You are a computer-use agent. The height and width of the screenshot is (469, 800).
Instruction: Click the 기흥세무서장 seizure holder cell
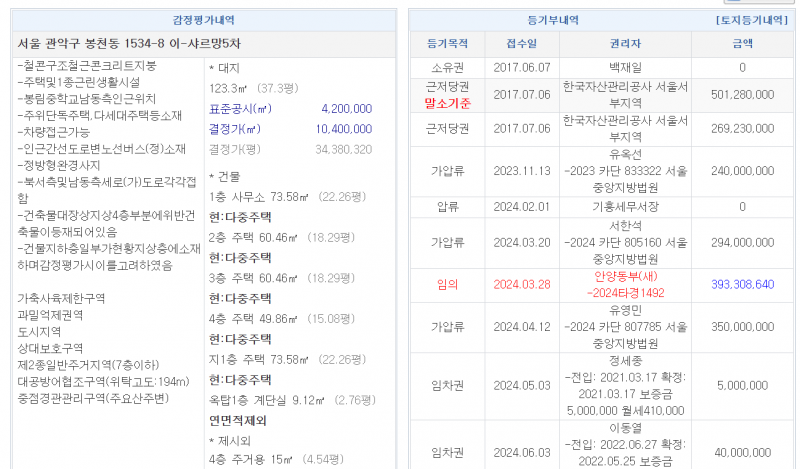625,207
